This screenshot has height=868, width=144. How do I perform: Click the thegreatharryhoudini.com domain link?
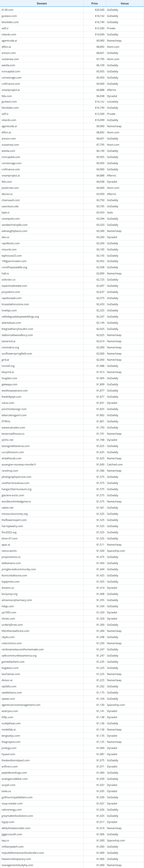coord(17,329)
